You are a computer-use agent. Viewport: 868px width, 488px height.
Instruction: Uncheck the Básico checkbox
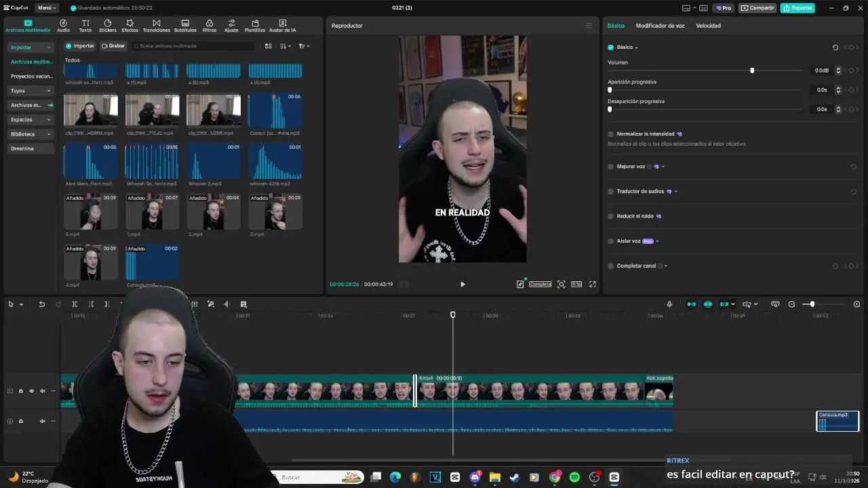(x=611, y=47)
